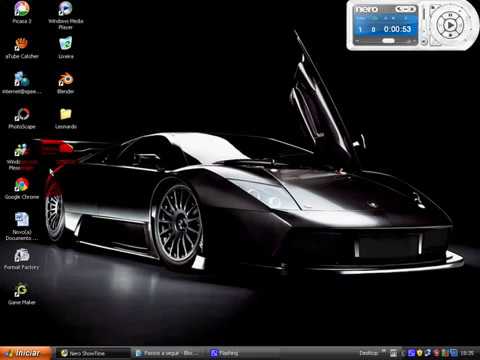
Task: Launch Google Chrome from the desktop
Action: point(22,189)
